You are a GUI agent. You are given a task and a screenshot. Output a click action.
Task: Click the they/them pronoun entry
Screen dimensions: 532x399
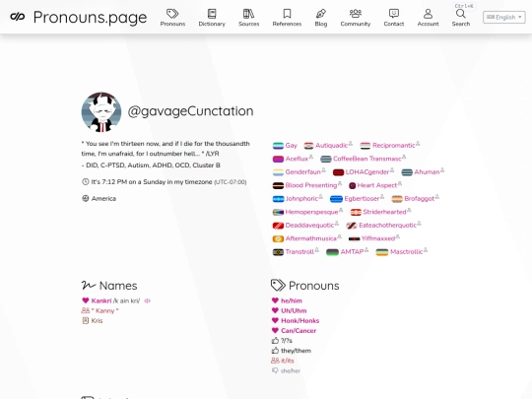(x=296, y=351)
